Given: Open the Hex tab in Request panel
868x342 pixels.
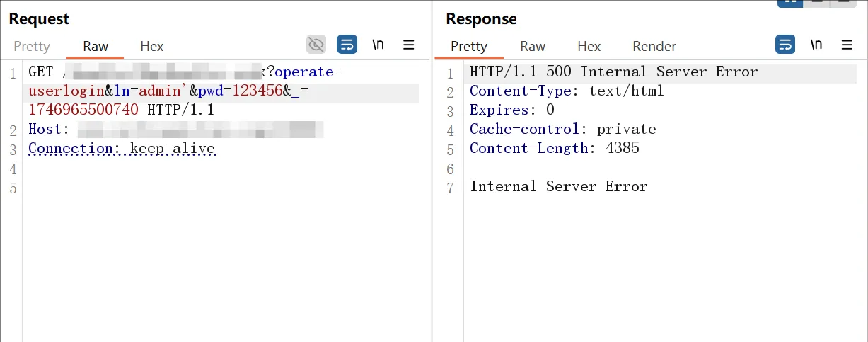Looking at the screenshot, I should click(152, 47).
